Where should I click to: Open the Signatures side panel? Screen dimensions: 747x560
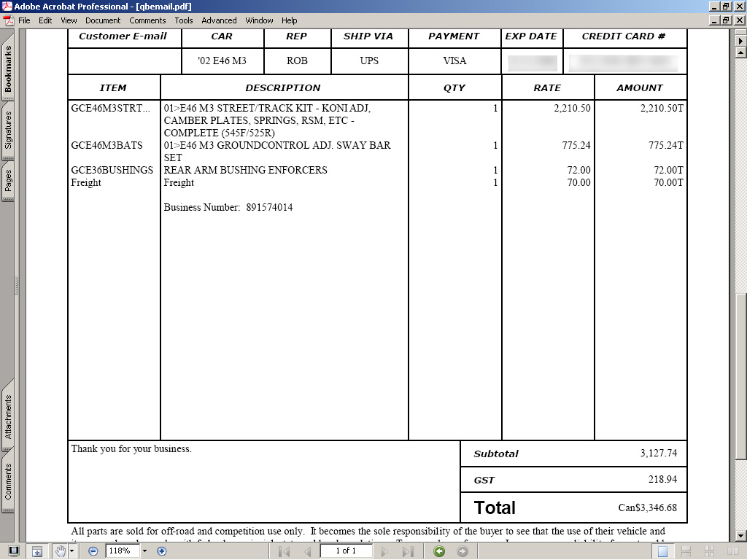(8, 130)
